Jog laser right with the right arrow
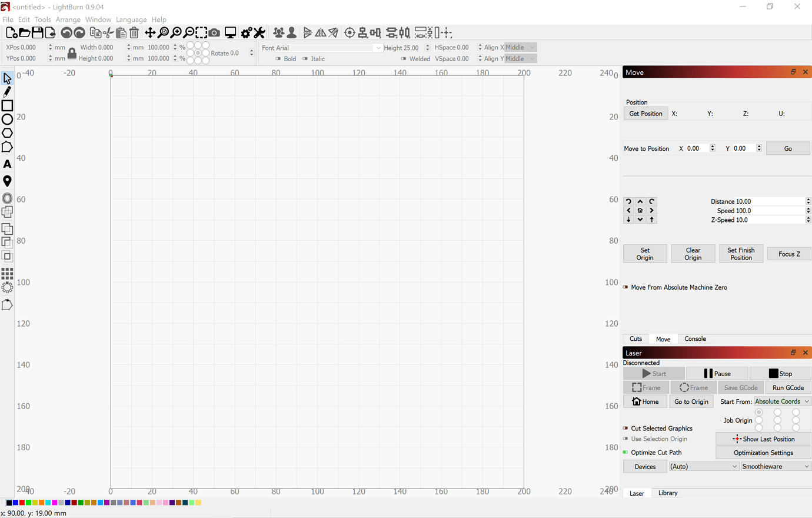 click(x=651, y=210)
